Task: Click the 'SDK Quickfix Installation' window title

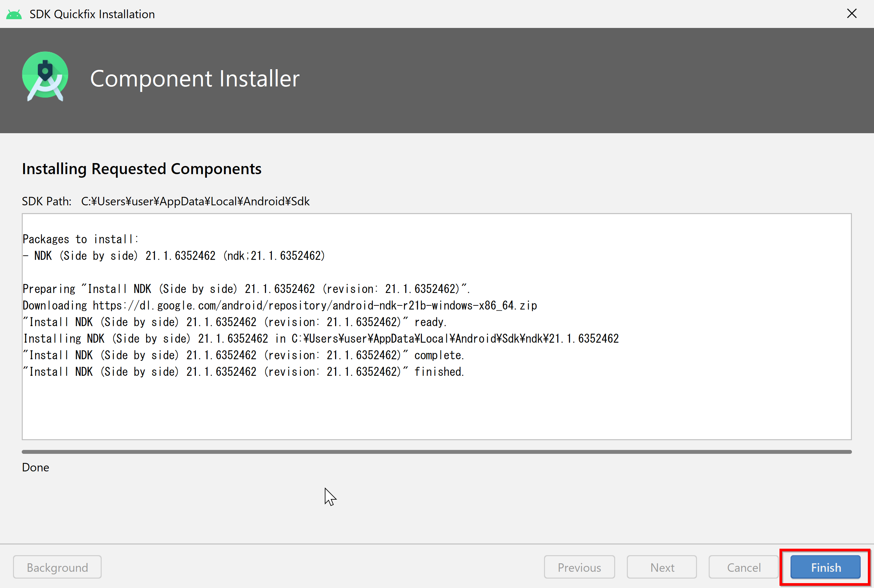Action: 92,14
